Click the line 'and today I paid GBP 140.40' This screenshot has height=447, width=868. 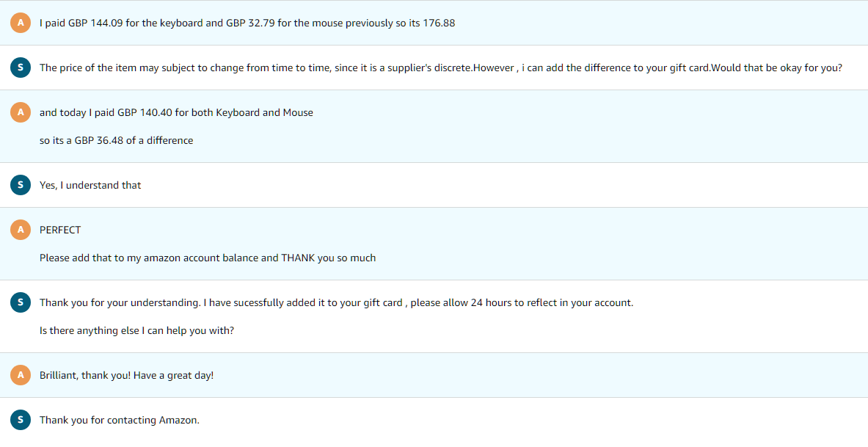pos(176,113)
